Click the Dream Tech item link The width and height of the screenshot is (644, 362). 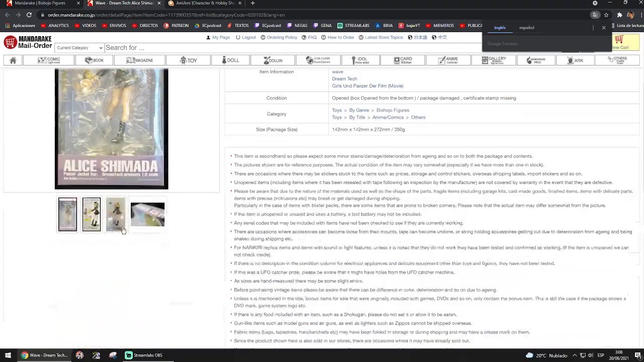(345, 79)
